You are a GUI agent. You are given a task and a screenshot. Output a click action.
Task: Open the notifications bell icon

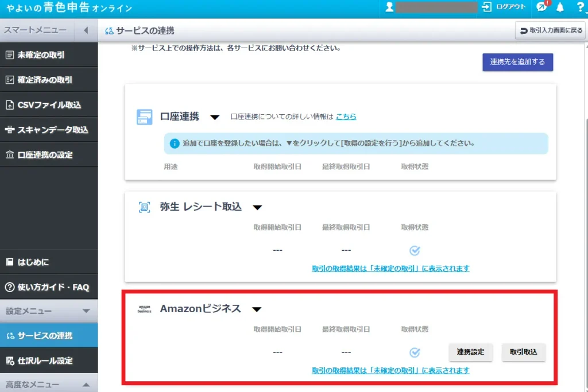(560, 7)
